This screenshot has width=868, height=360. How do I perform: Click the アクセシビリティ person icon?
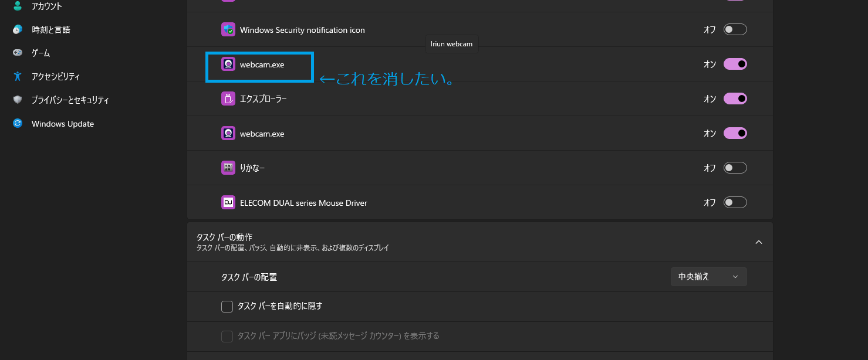coord(18,76)
